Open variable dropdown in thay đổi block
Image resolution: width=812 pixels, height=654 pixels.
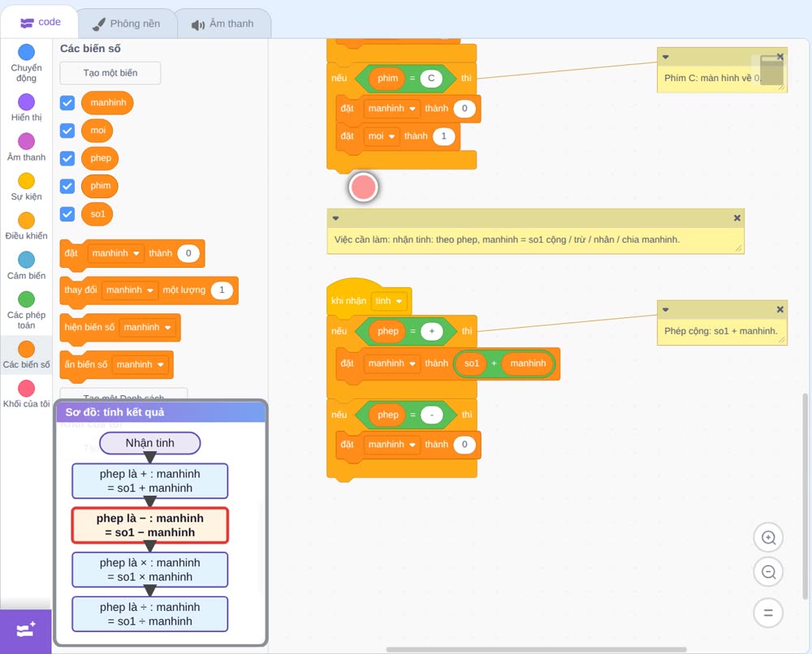coord(130,290)
